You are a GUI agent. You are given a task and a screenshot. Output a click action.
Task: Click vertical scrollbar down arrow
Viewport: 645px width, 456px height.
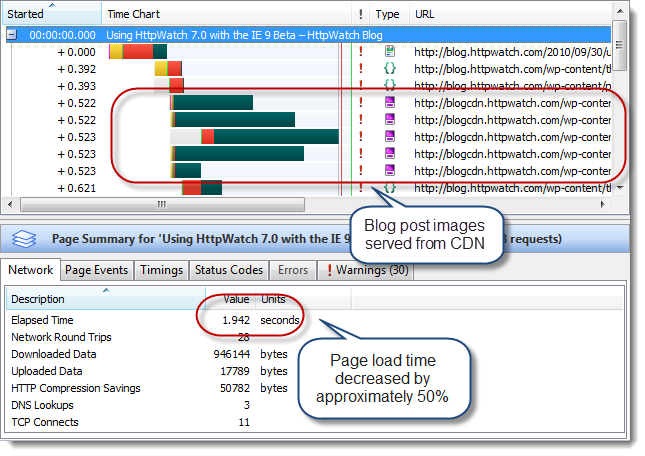point(620,187)
